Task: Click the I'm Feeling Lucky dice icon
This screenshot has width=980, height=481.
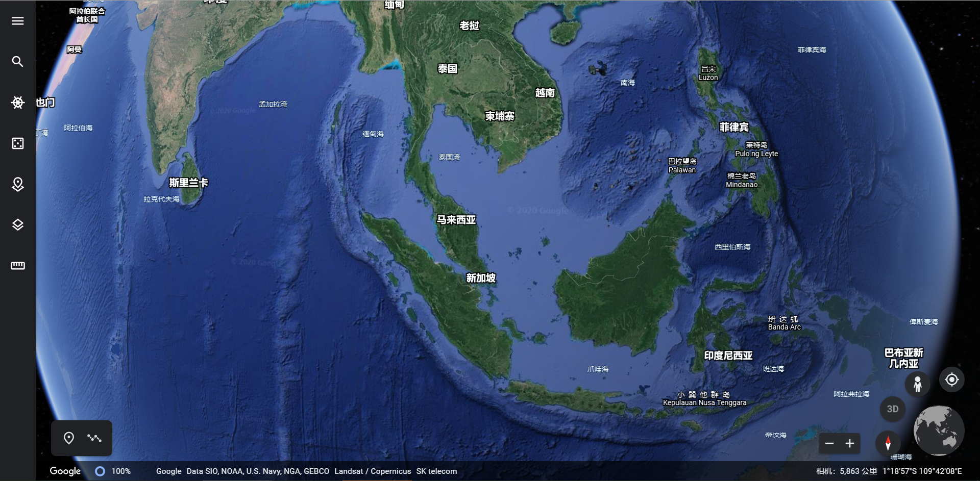Action: click(18, 143)
